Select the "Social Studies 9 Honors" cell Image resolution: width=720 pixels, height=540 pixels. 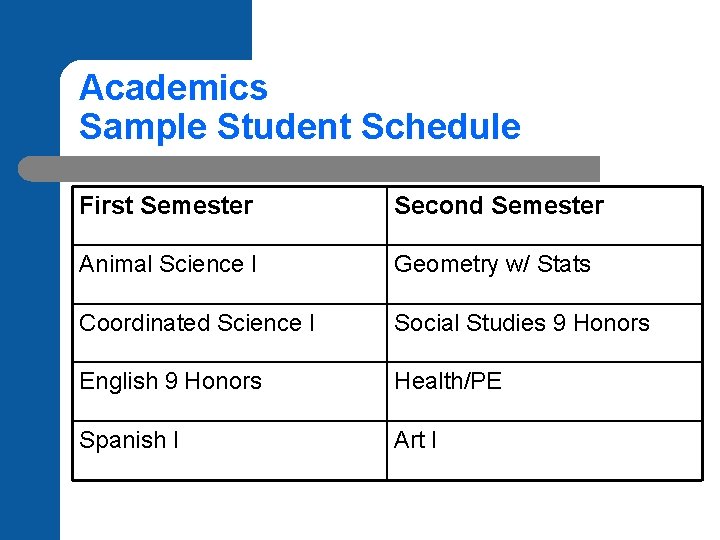pyautogui.click(x=521, y=323)
